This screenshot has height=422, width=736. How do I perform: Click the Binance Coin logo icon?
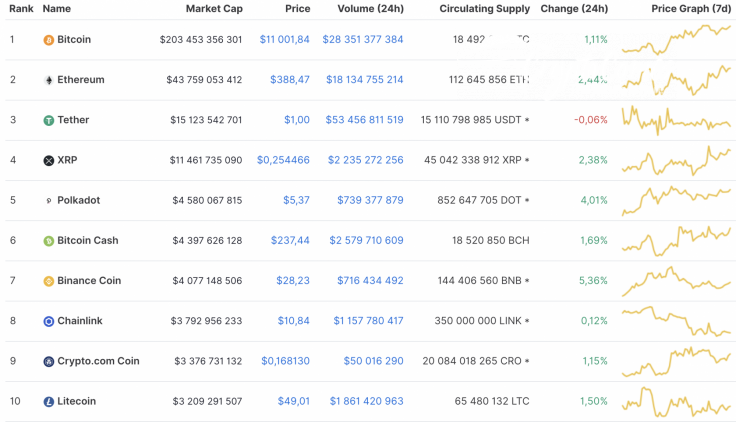click(x=49, y=281)
